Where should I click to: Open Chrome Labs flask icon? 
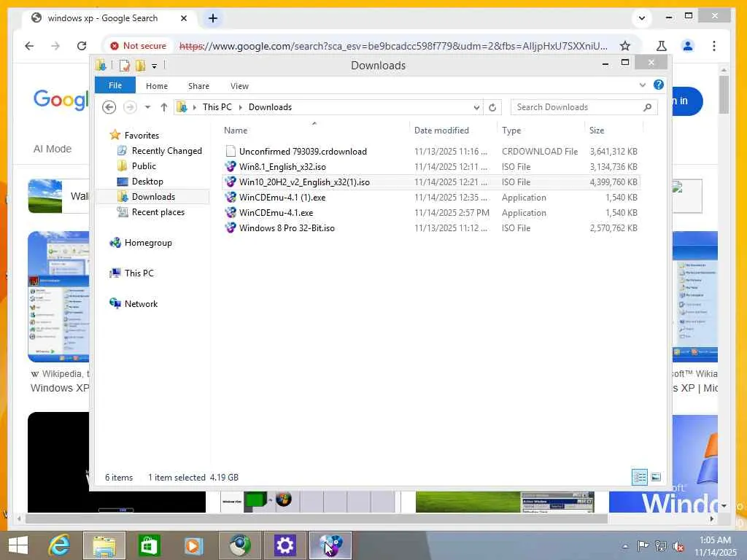pyautogui.click(x=661, y=46)
